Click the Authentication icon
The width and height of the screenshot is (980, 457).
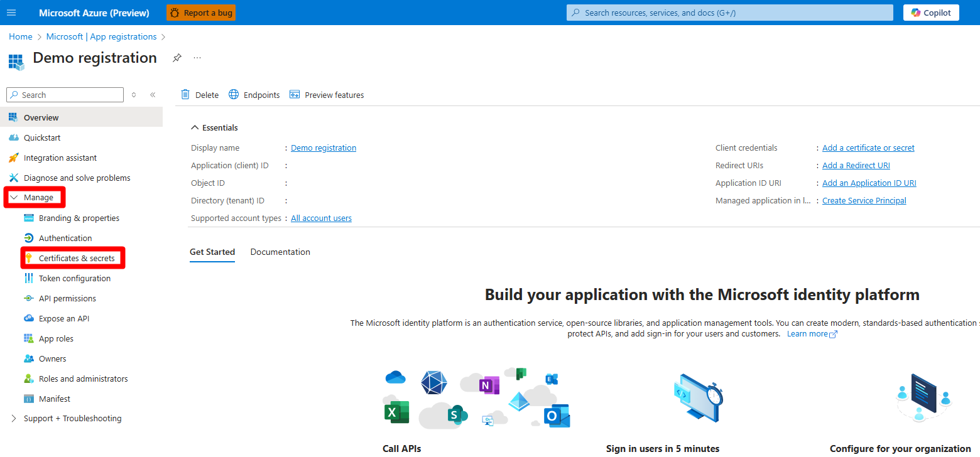click(x=28, y=238)
